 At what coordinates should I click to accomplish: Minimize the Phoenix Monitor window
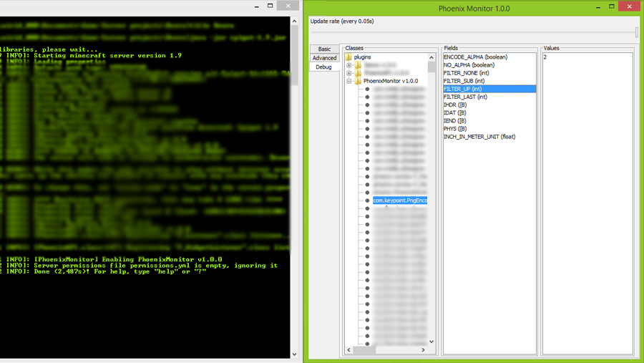(x=598, y=6)
